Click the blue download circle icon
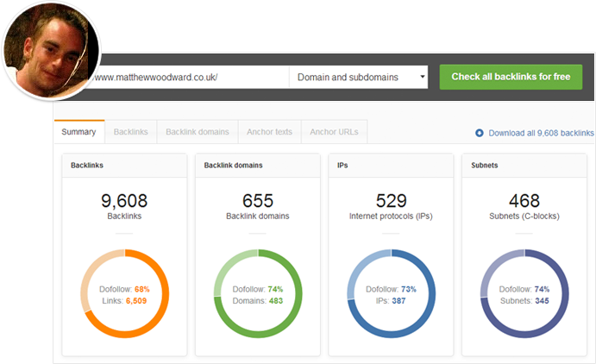The height and width of the screenshot is (364, 596). coord(480,133)
